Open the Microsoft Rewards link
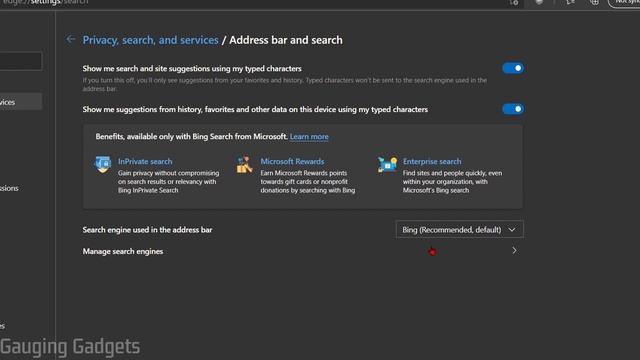Image resolution: width=640 pixels, height=360 pixels. tap(292, 162)
